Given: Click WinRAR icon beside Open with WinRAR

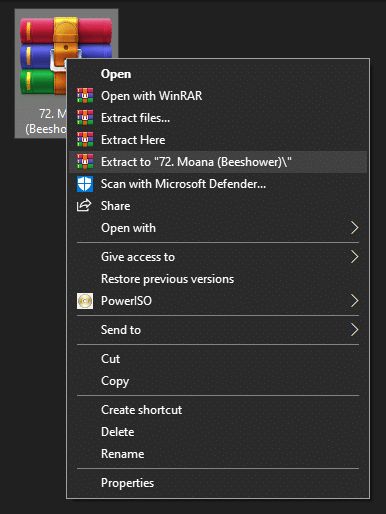Looking at the screenshot, I should 85,96.
